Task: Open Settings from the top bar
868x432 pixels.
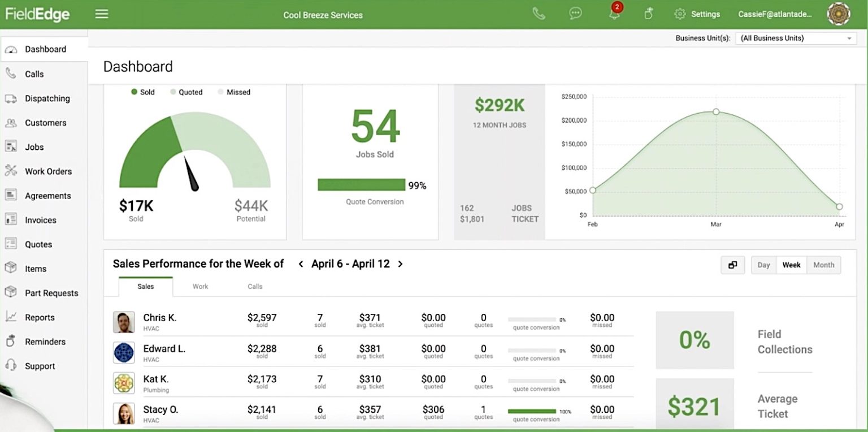Action: tap(697, 14)
